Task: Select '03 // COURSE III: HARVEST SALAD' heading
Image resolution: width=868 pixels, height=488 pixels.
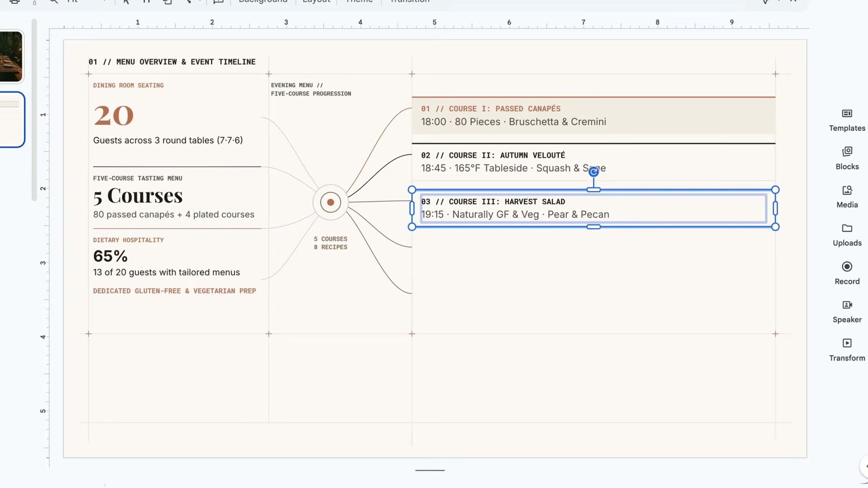Action: pyautogui.click(x=493, y=202)
